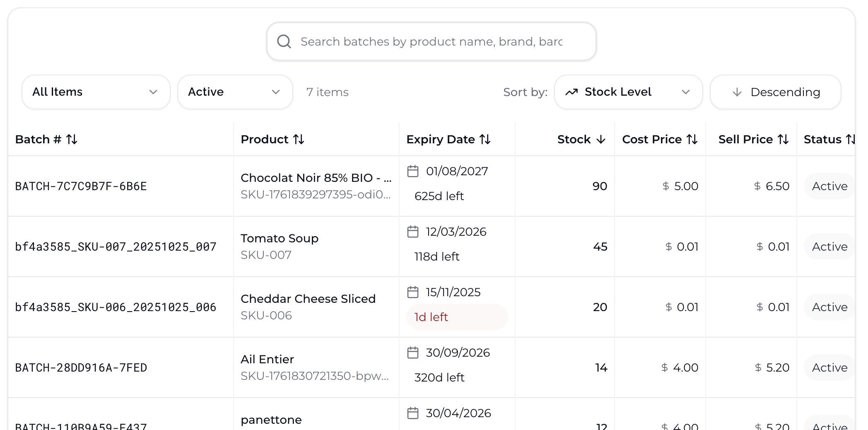
Task: Toggle sort order on the Batch # column
Action: tap(46, 139)
